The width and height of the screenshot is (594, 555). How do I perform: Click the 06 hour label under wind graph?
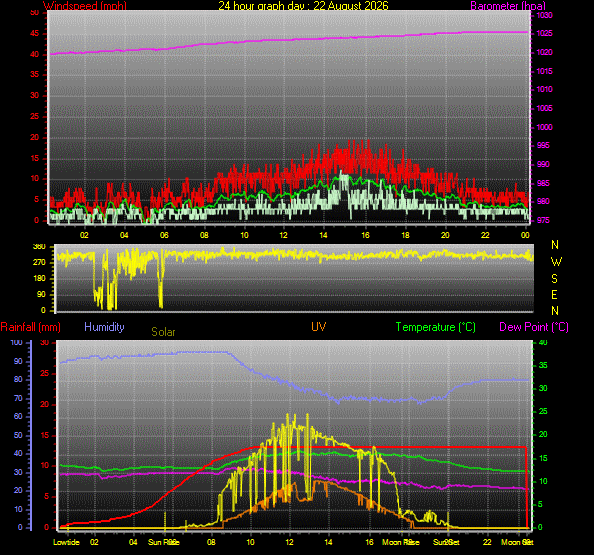(164, 235)
